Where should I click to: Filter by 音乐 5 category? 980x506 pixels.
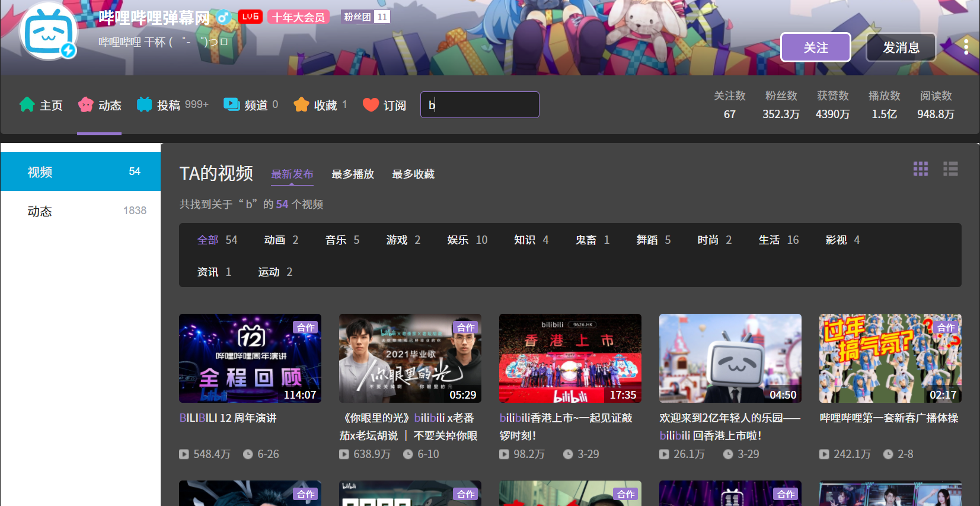click(342, 240)
